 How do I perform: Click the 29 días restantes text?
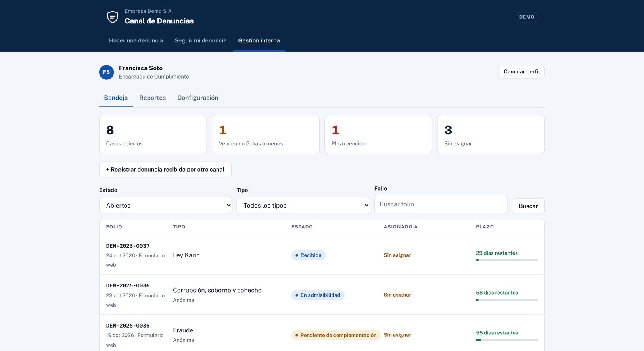click(497, 253)
